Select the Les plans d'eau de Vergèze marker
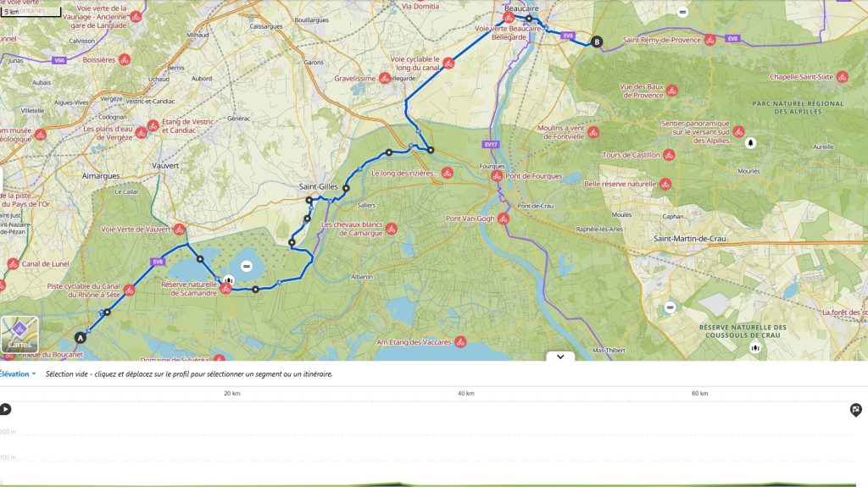 142,133
